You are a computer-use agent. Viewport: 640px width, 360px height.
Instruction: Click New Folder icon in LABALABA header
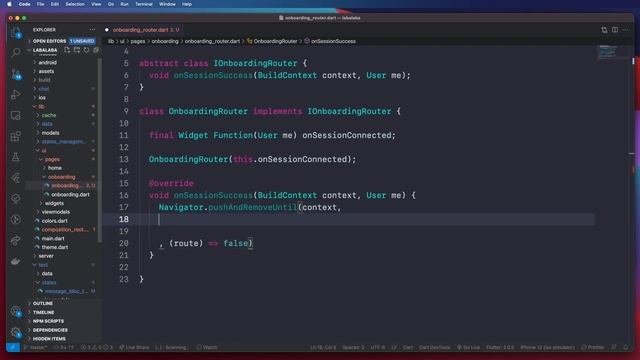(x=77, y=50)
